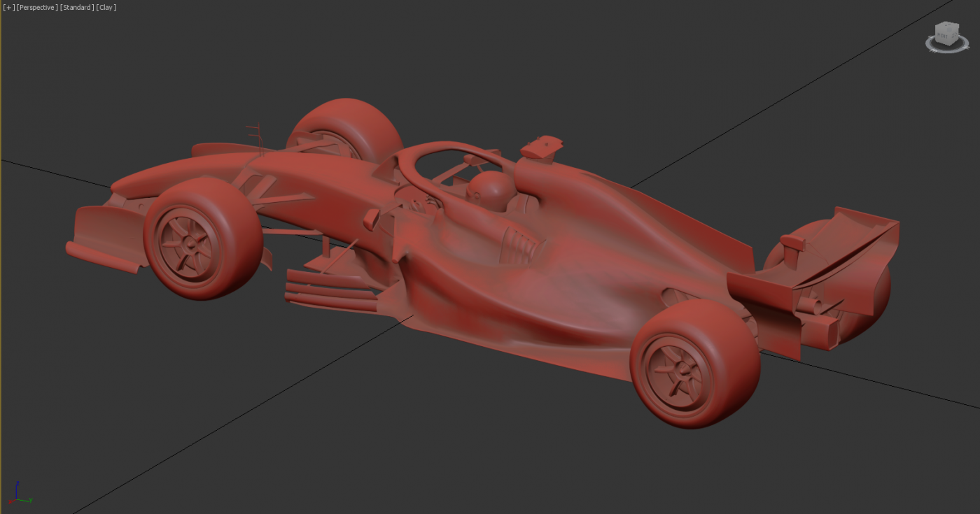Select the nearest rear wheel rim
This screenshot has height=514, width=980.
pyautogui.click(x=675, y=367)
